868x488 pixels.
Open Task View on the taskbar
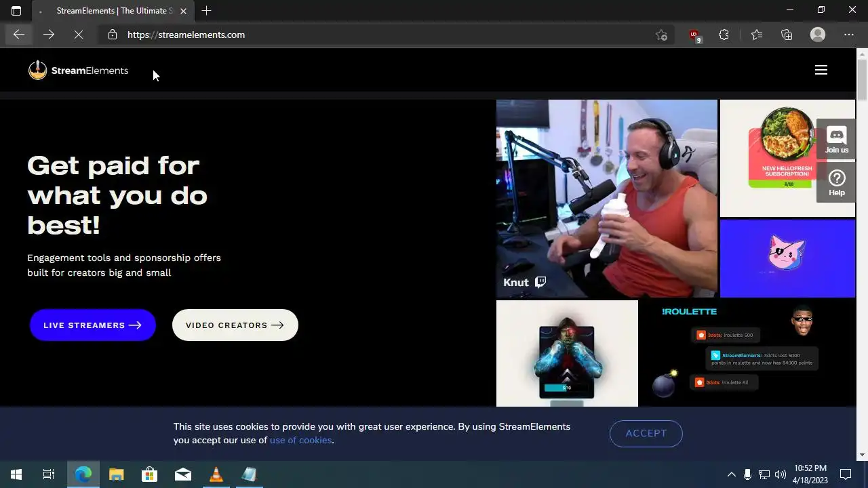[49, 474]
